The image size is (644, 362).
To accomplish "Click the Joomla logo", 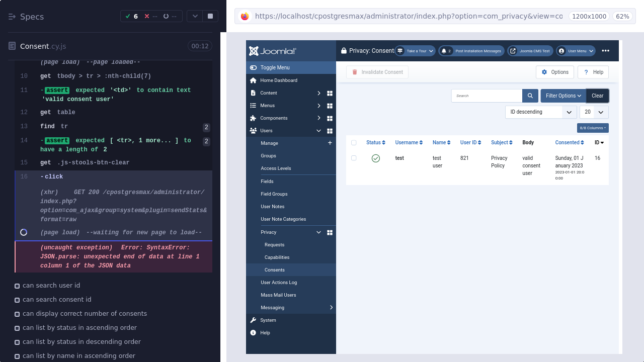I will [272, 51].
